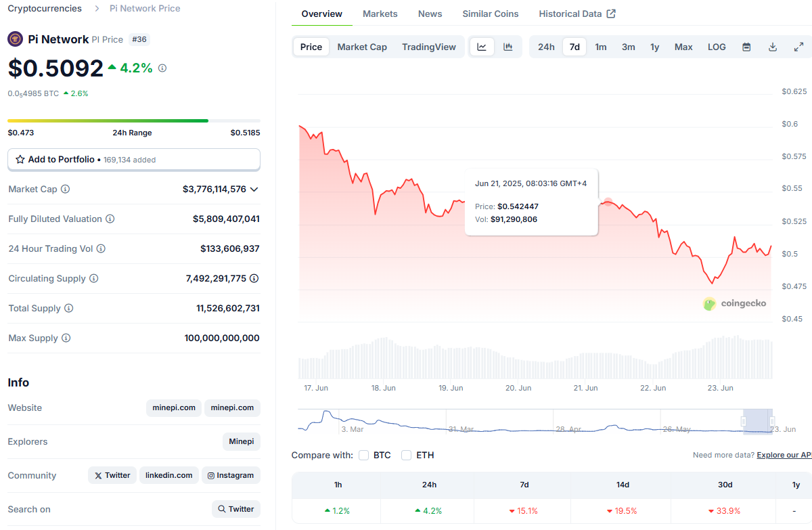
Task: Expand chart to fullscreen
Action: point(798,47)
